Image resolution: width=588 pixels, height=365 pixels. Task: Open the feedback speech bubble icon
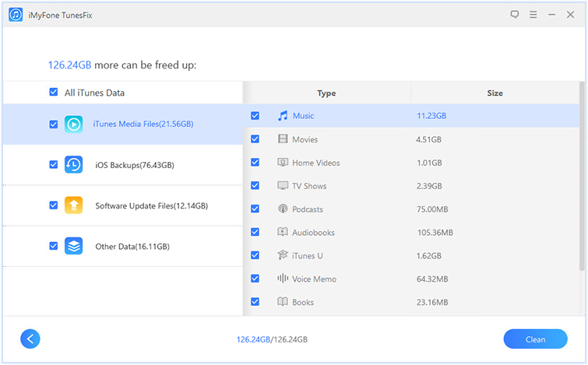pyautogui.click(x=515, y=15)
